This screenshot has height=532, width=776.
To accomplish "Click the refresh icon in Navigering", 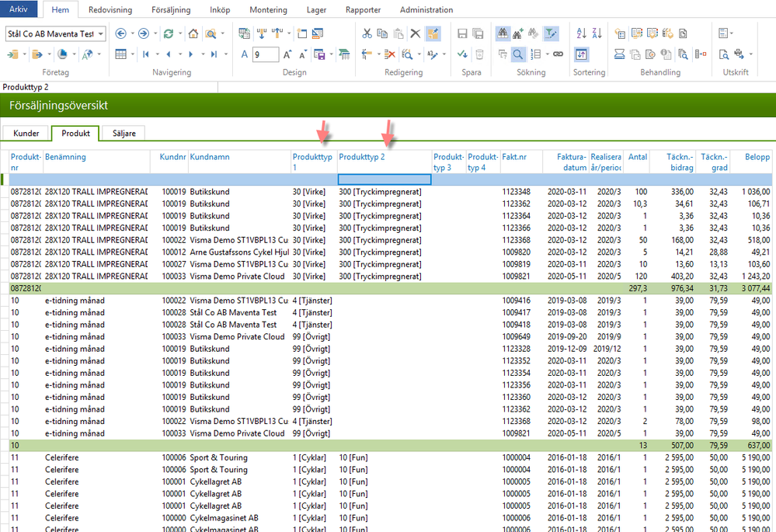I will tap(167, 34).
